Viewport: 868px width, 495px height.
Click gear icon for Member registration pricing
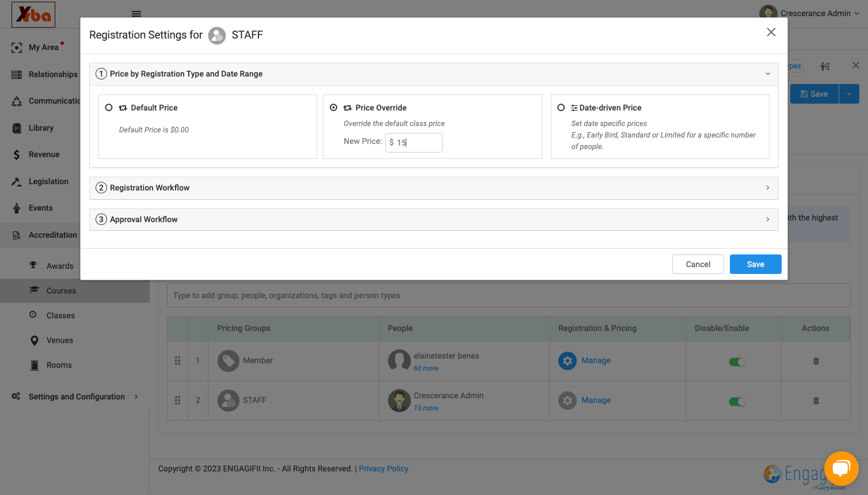coord(568,361)
